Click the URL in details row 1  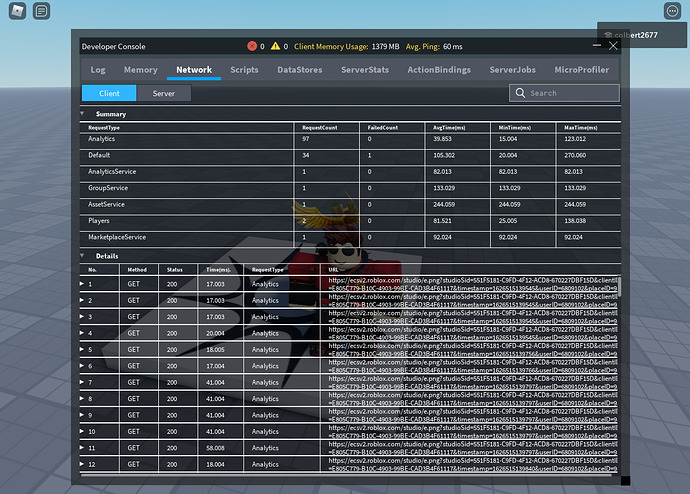tap(473, 284)
